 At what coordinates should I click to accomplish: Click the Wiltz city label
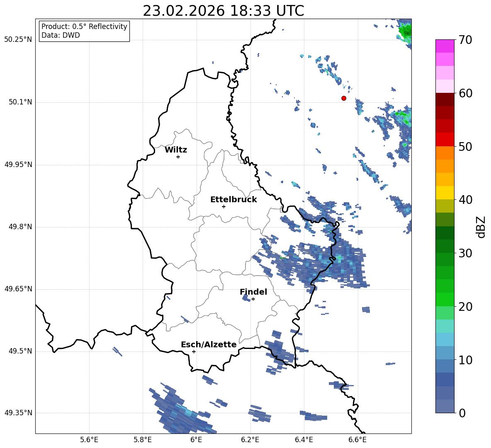coord(176,150)
